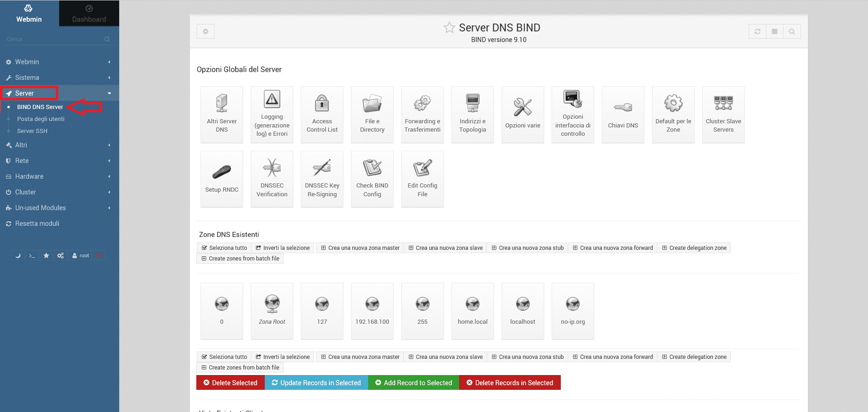Open zone 0
Viewport: 868px width, 412px height.
pos(222,311)
